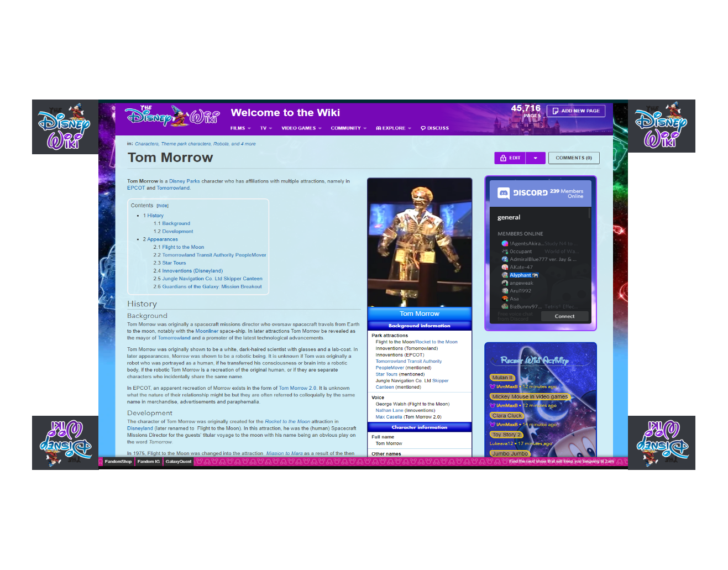Click the lock icon on Edit button
Screen dimensions: 728x570
coord(503,158)
